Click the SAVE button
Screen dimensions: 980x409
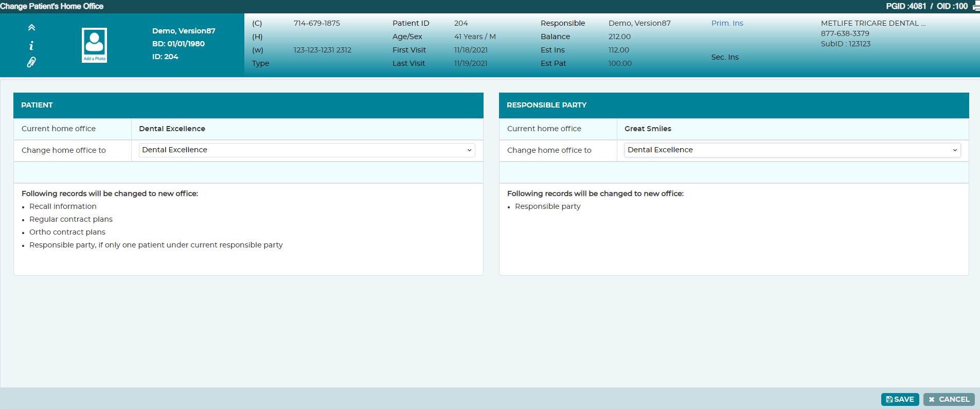(900, 399)
